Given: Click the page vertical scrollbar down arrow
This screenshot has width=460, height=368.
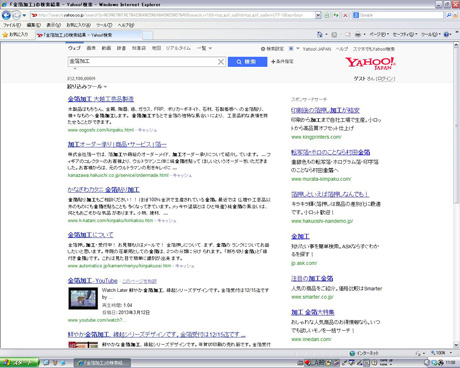Looking at the screenshot, I should [x=456, y=345].
